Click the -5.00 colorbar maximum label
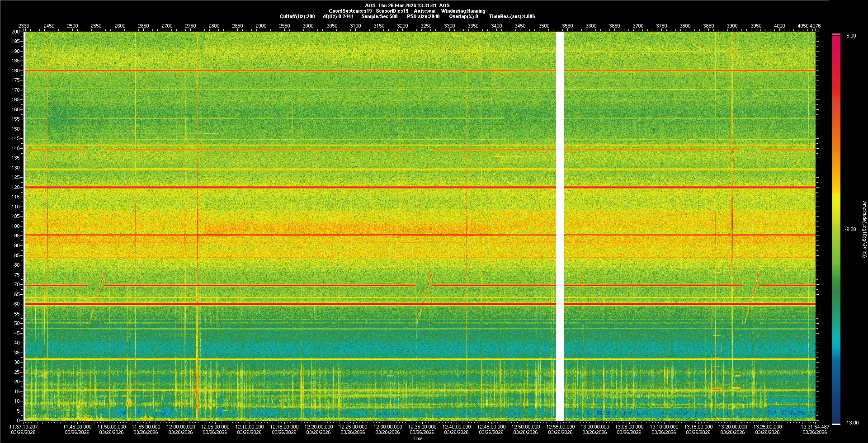This screenshot has width=868, height=443. coord(850,36)
